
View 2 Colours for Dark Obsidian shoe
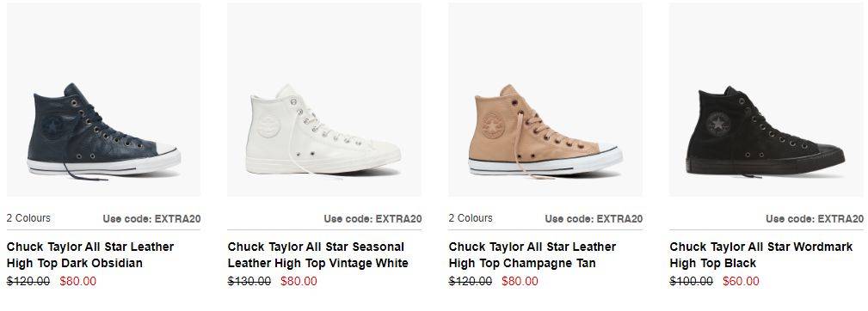click(x=28, y=218)
